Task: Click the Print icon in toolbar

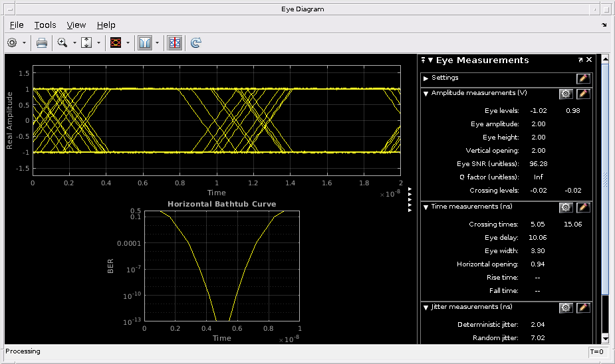Action: point(41,43)
